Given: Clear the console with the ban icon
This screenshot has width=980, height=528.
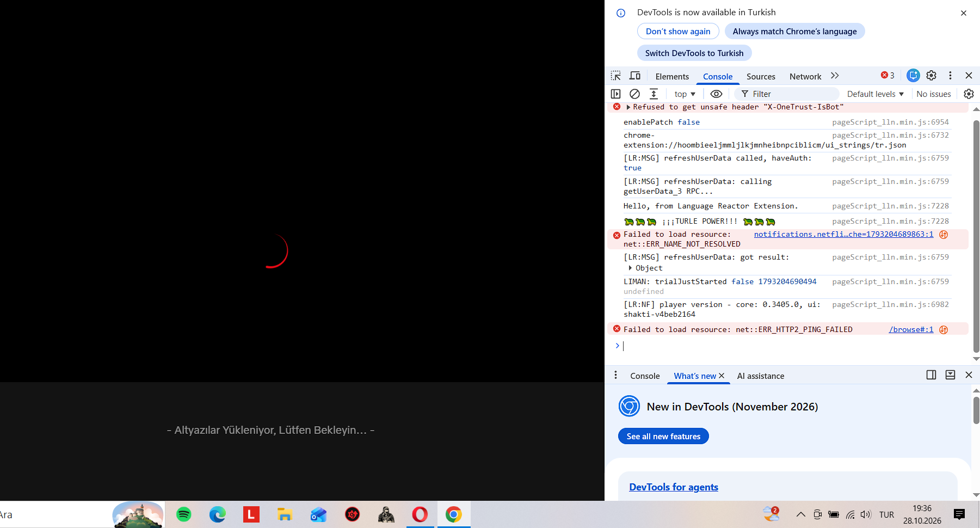Looking at the screenshot, I should tap(634, 94).
